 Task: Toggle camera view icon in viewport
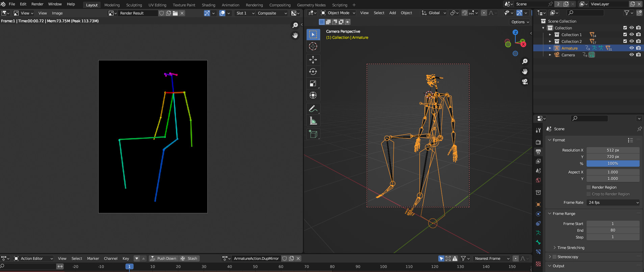click(525, 82)
